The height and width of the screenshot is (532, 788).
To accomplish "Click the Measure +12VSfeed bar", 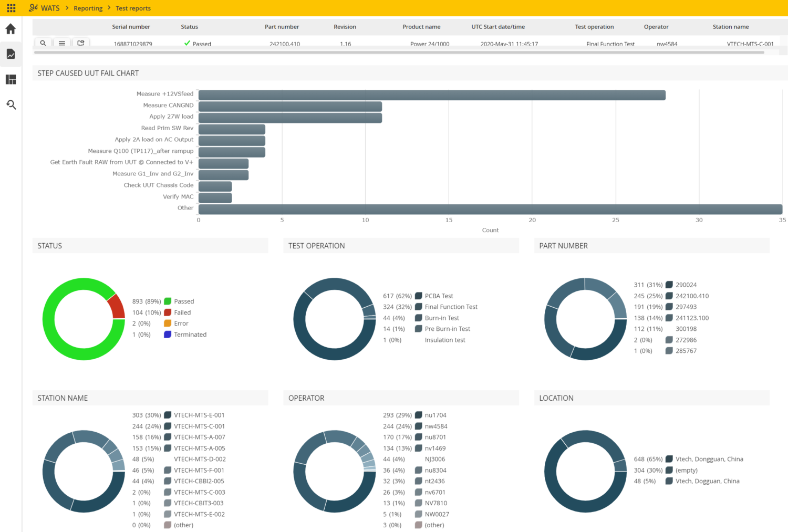I will 432,95.
